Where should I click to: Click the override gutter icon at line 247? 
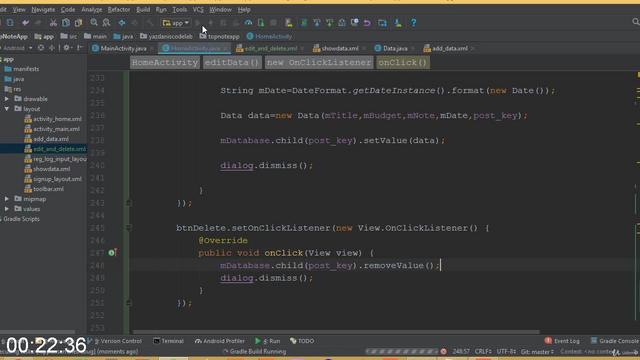tap(112, 253)
